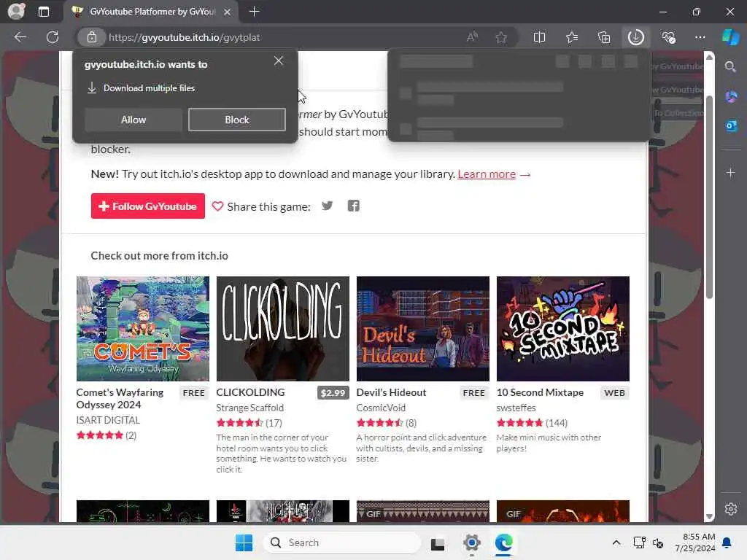
Task: Click the browser Back arrow
Action: [20, 37]
